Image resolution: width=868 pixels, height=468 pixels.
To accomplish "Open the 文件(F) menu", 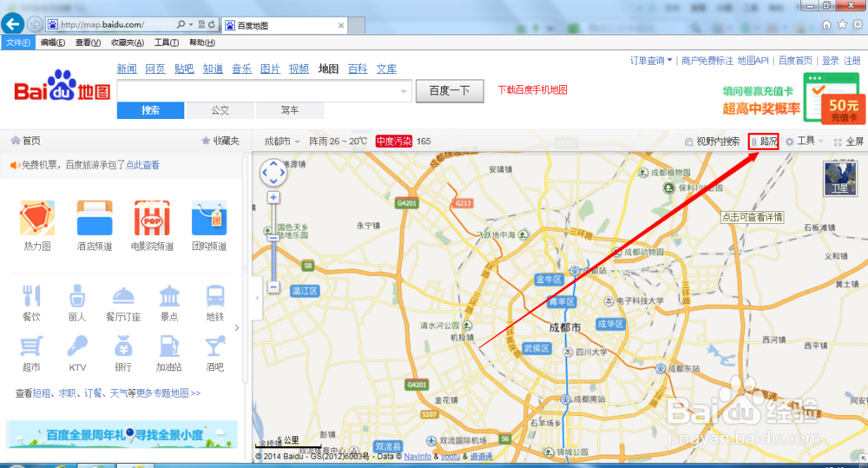I will [x=18, y=43].
